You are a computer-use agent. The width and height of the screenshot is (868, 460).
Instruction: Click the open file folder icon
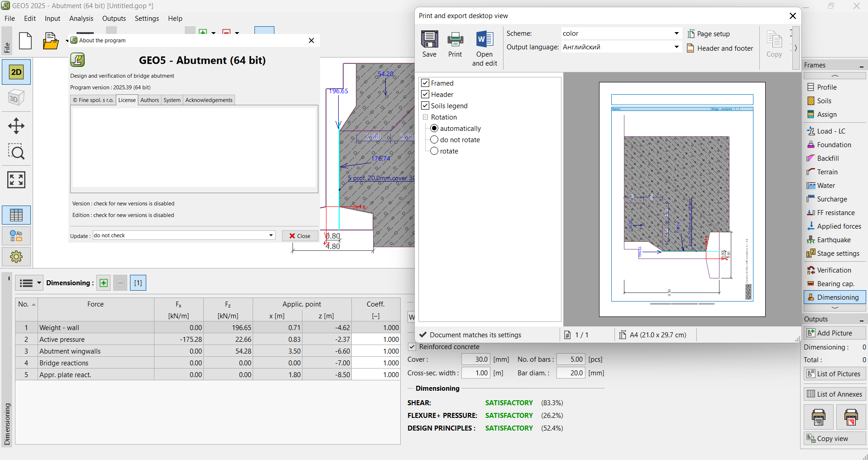pyautogui.click(x=51, y=41)
